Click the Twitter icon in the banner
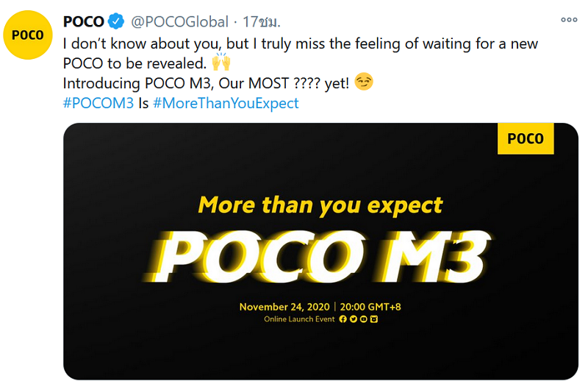Image resolution: width=588 pixels, height=387 pixels. point(353,319)
